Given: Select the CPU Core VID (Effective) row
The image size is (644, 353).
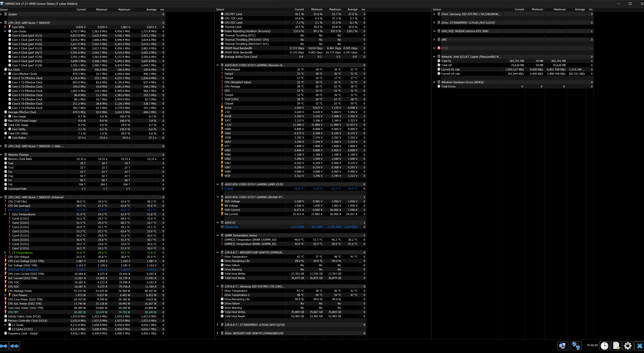Looking at the screenshot, I should tap(82, 270).
